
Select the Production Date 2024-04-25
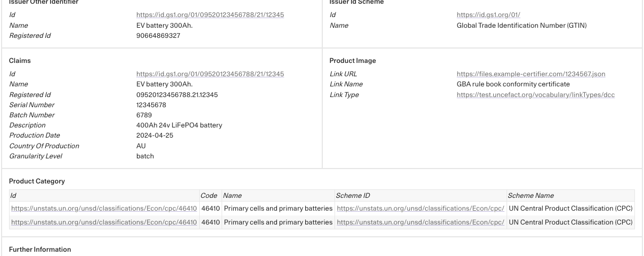(154, 136)
